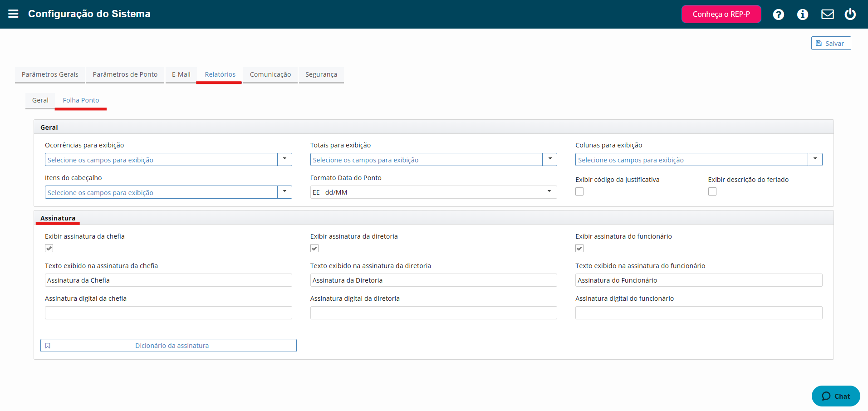Click the Ocorrências para exibição field
Viewport: 868px width, 411px height.
(162, 159)
